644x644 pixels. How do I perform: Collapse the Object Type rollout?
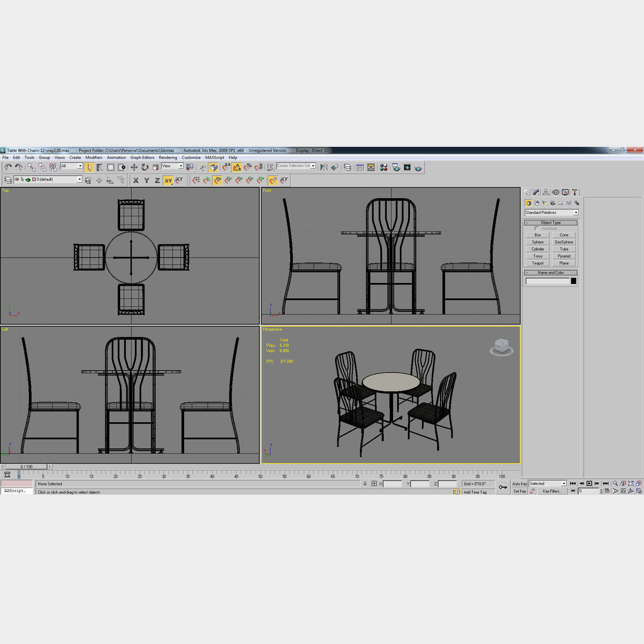pos(551,222)
